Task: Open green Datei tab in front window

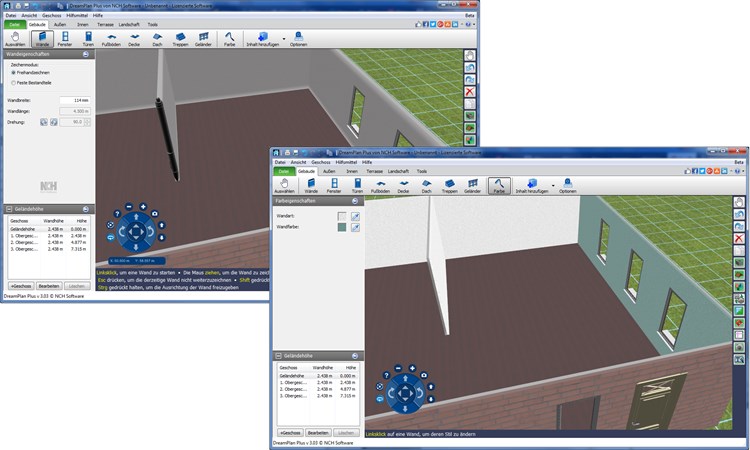Action: coord(284,171)
